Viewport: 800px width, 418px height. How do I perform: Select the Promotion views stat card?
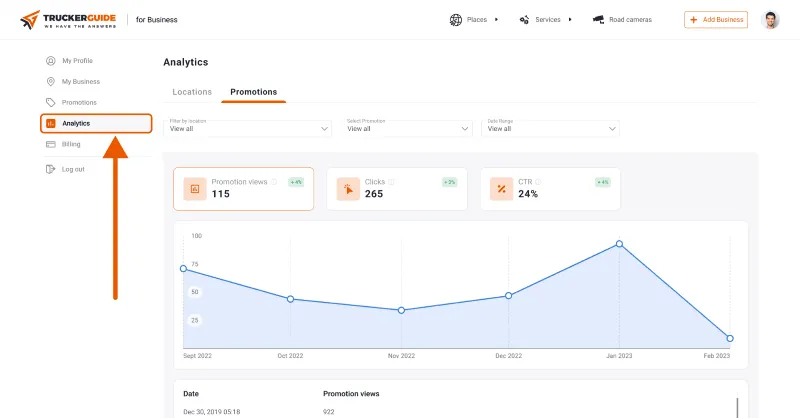coord(243,189)
